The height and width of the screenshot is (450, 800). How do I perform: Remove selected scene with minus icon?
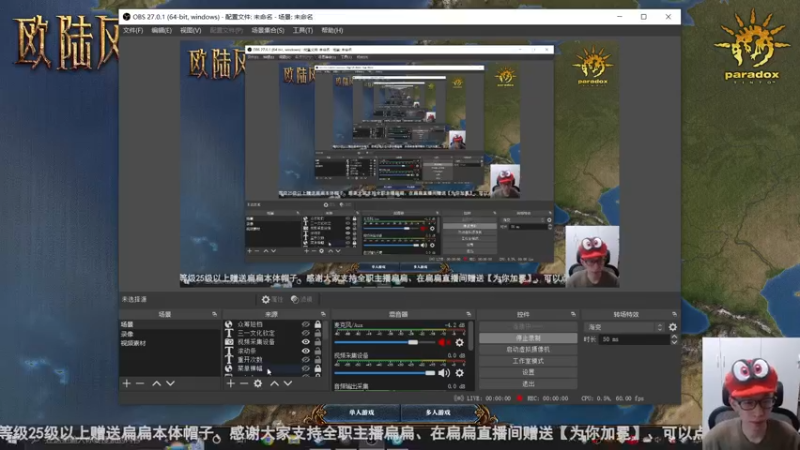click(140, 383)
